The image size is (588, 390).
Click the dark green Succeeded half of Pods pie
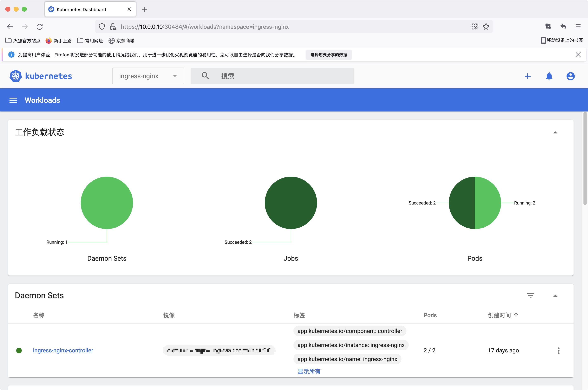(462, 203)
